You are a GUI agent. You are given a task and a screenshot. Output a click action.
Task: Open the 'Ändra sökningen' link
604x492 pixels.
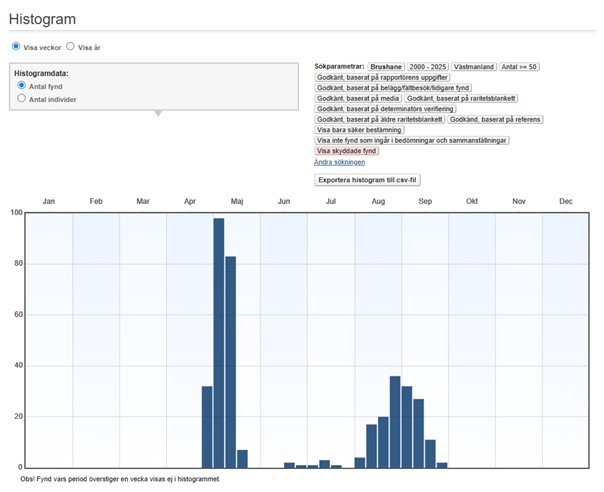[x=339, y=162]
